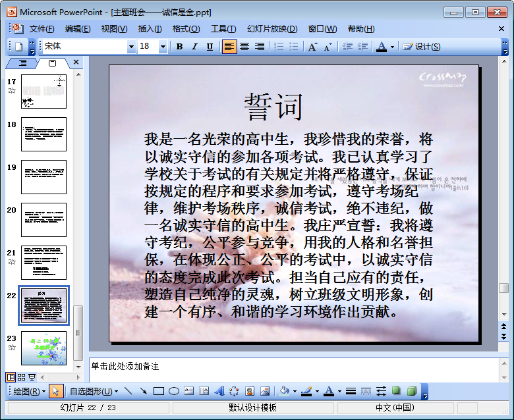Click the Increase Indent icon
Viewport: 514px width, 420px height.
pyautogui.click(x=362, y=47)
